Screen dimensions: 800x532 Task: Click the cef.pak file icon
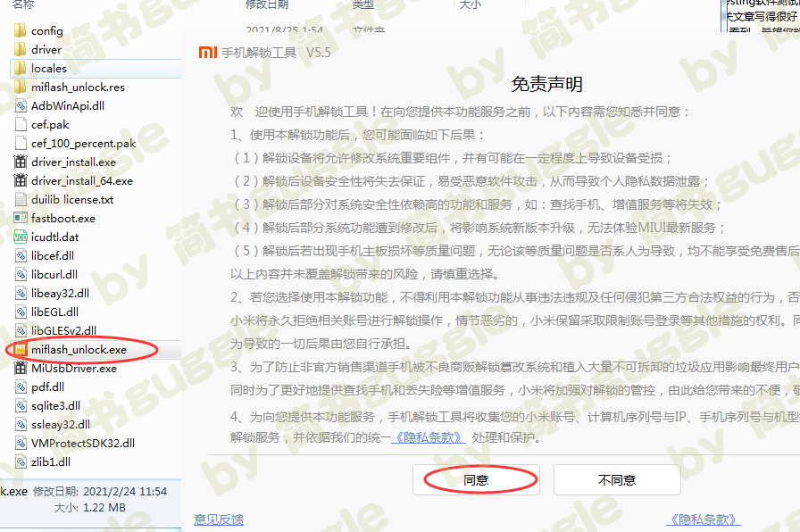point(21,124)
